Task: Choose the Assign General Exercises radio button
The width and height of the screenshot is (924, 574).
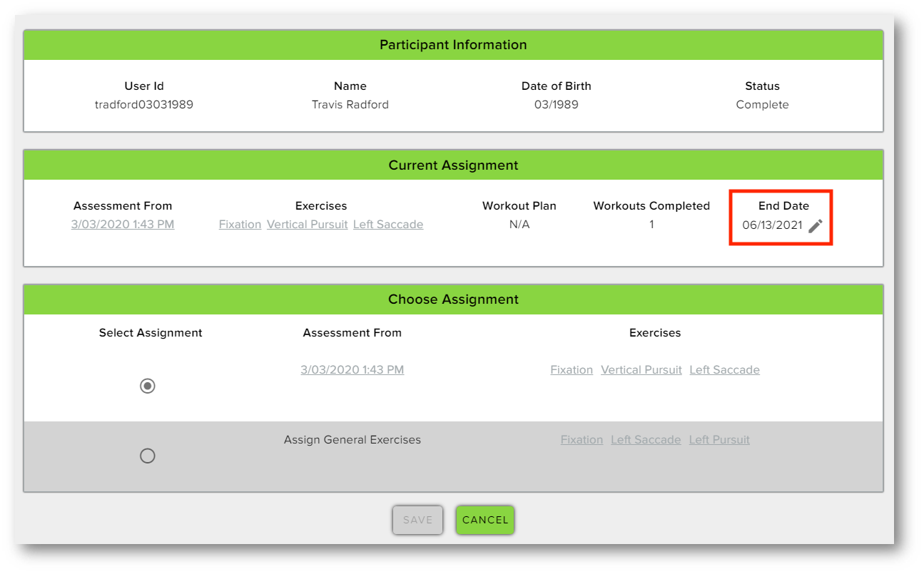Action: pos(148,456)
